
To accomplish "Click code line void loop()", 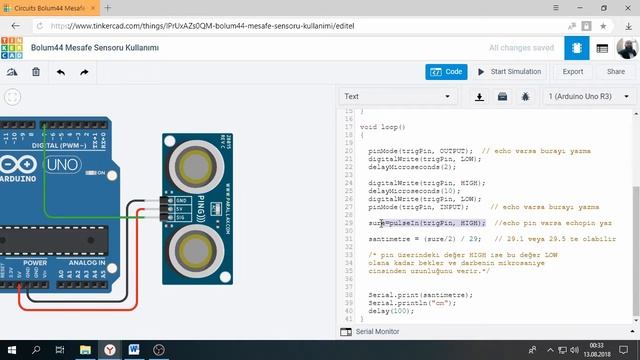I will (x=382, y=127).
